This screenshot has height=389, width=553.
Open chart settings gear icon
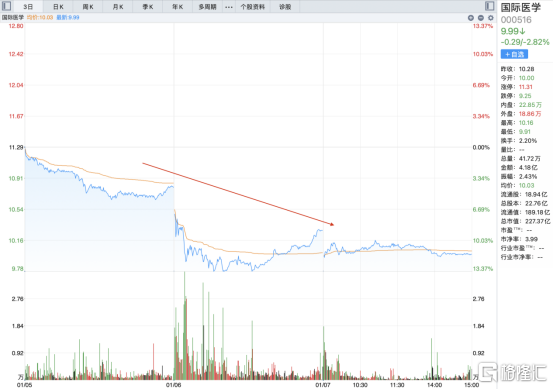point(491,18)
